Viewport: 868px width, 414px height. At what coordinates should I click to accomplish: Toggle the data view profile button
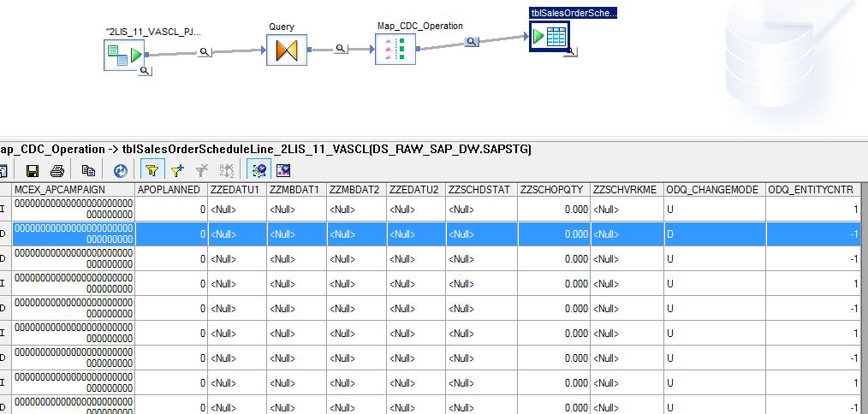pos(259,170)
